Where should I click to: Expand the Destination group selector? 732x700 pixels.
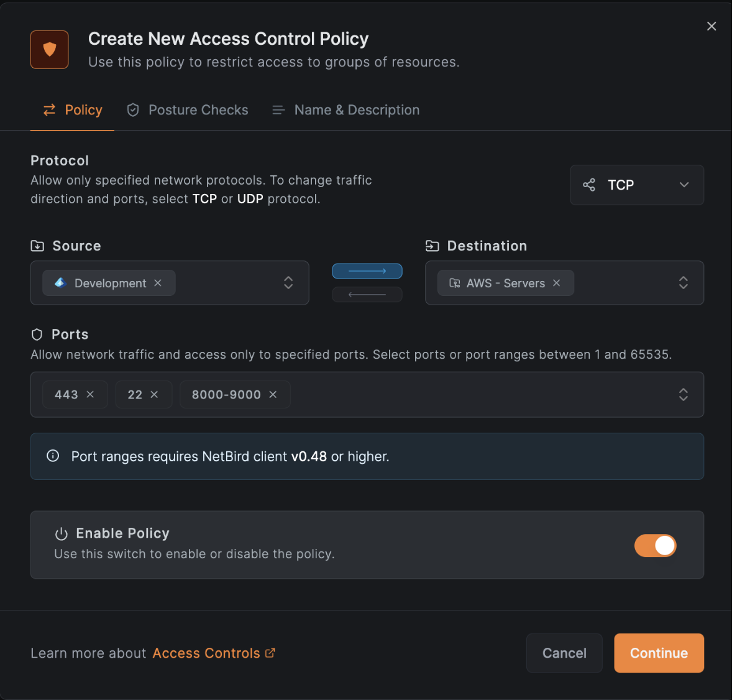[683, 283]
